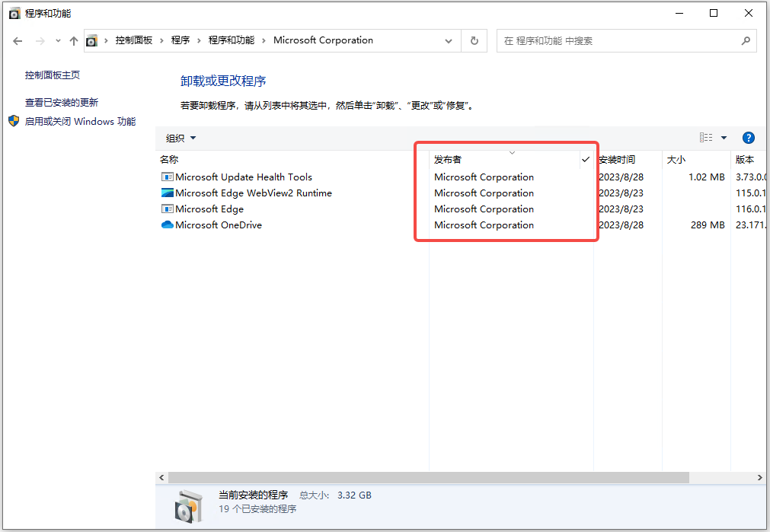The width and height of the screenshot is (770, 532).
Task: Click the Microsoft Update Health Tools icon
Action: click(x=168, y=177)
